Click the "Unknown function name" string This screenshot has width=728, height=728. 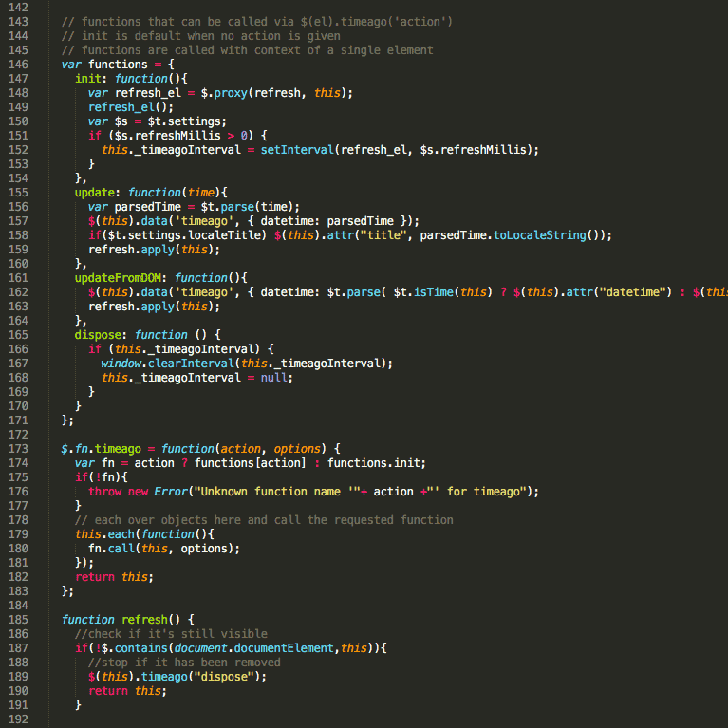tap(277, 492)
